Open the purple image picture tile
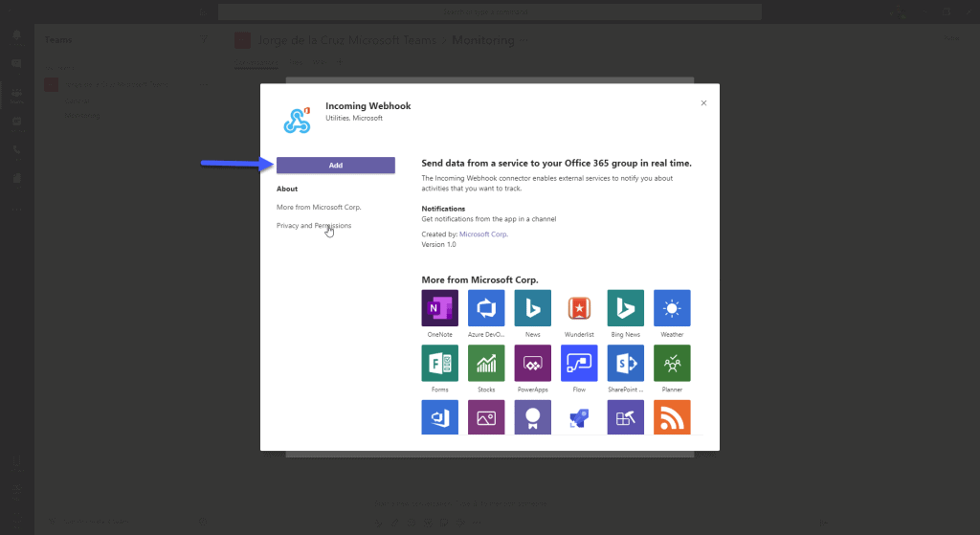This screenshot has height=535, width=980. (x=486, y=417)
